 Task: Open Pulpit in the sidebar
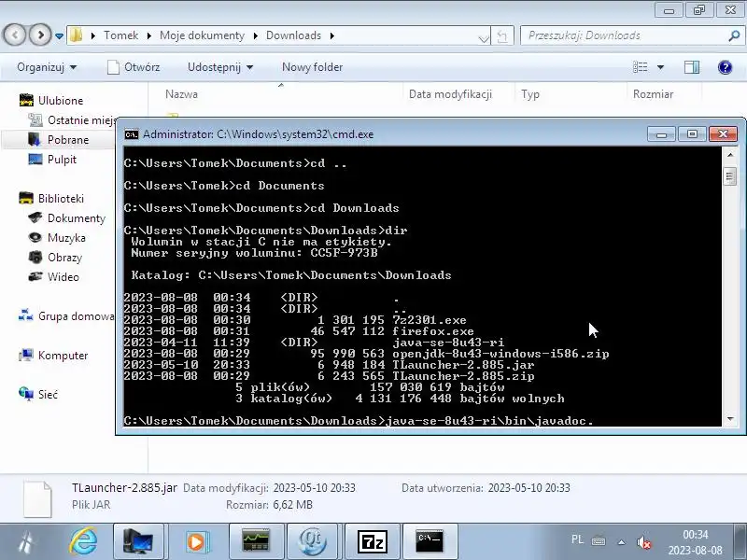(52, 159)
